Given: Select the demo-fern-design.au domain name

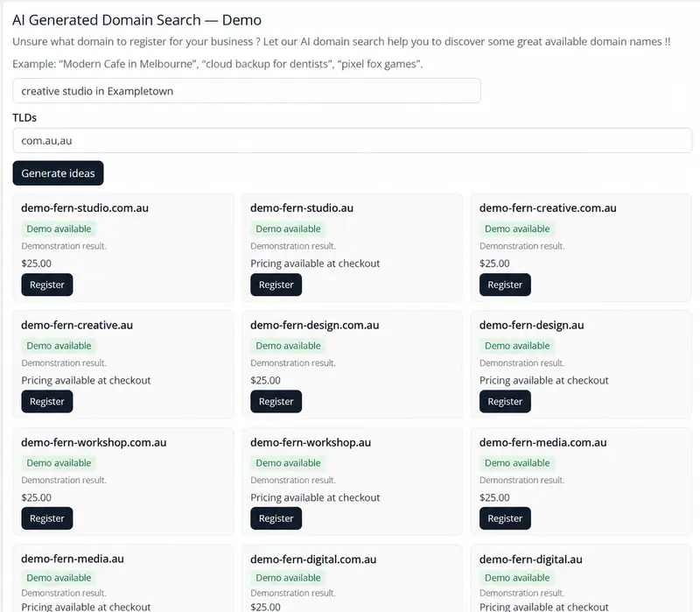Looking at the screenshot, I should tap(532, 325).
